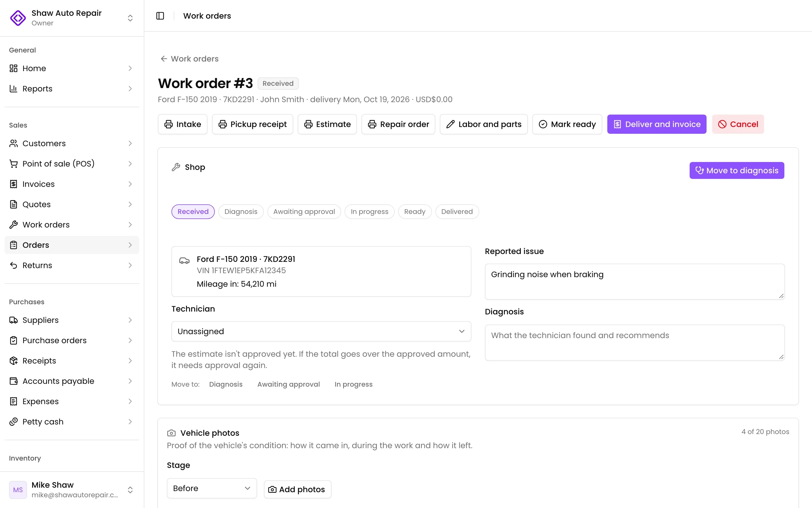The width and height of the screenshot is (812, 508).
Task: Click the Point of sale cart icon
Action: (x=14, y=164)
